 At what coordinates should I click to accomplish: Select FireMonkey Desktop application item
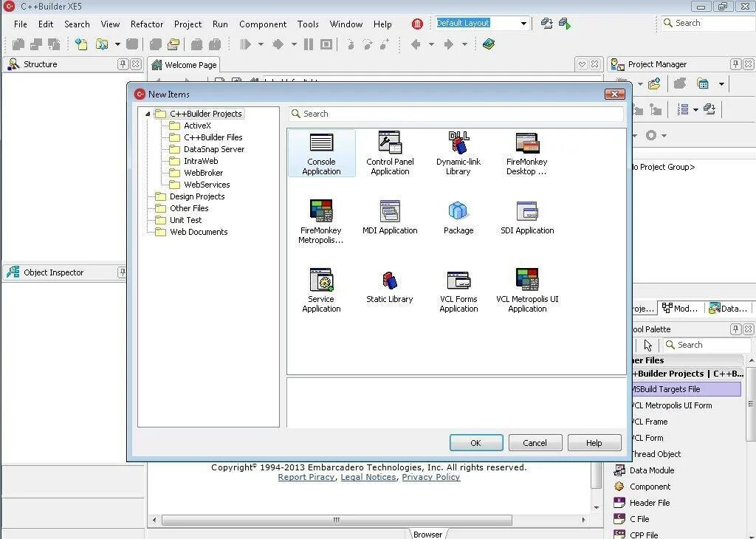527,154
